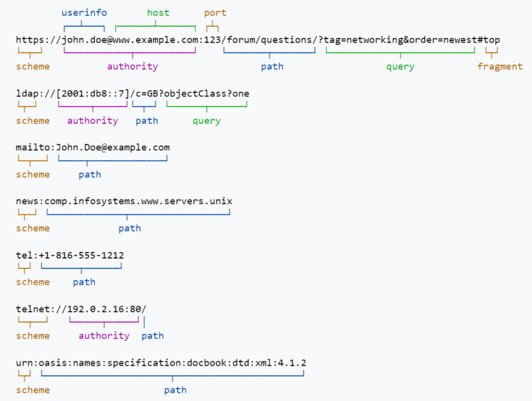Click the 'path' label under the tel number
This screenshot has height=401, width=532.
pyautogui.click(x=84, y=283)
